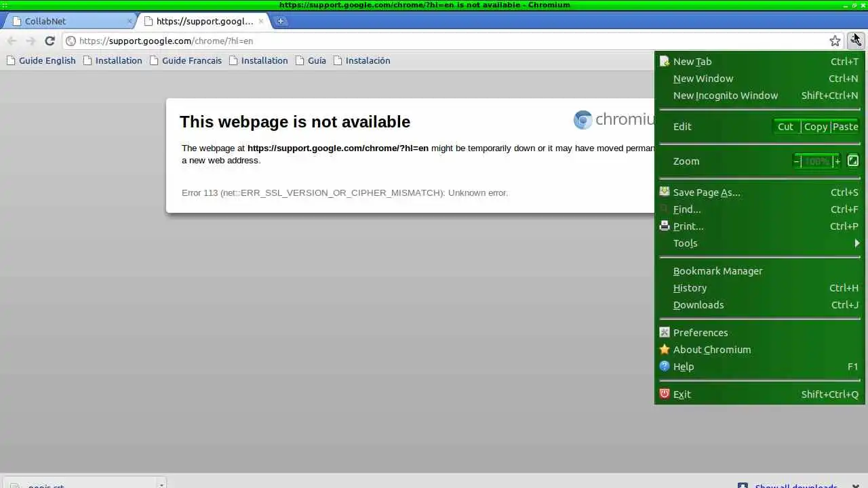Open the Installation bookmark after Guide Francais
Viewport: 868px width, 488px height.
(258, 60)
